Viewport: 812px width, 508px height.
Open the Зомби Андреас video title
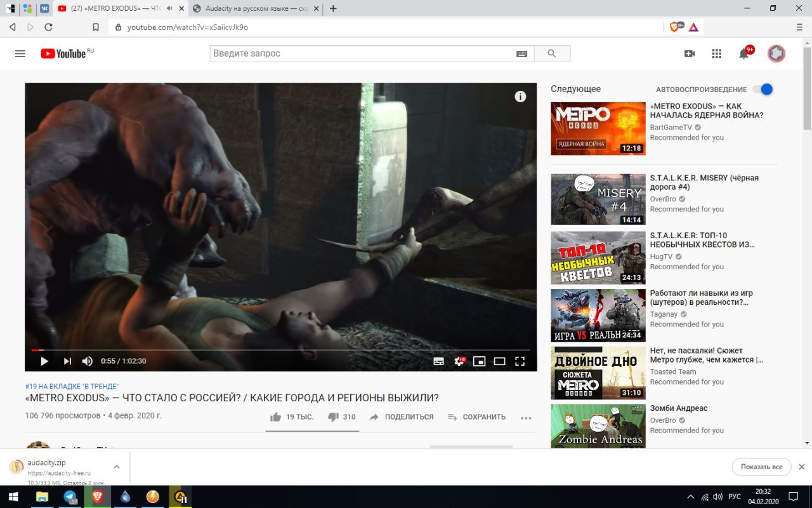[x=679, y=408]
